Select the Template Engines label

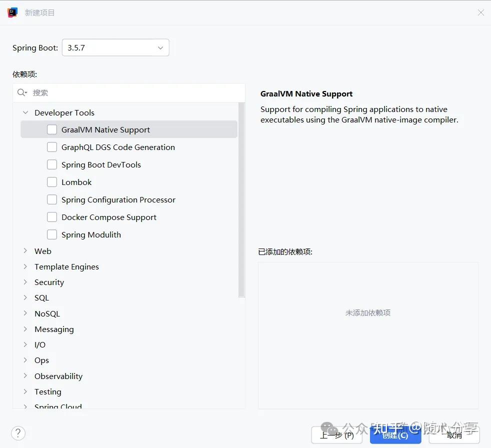66,266
